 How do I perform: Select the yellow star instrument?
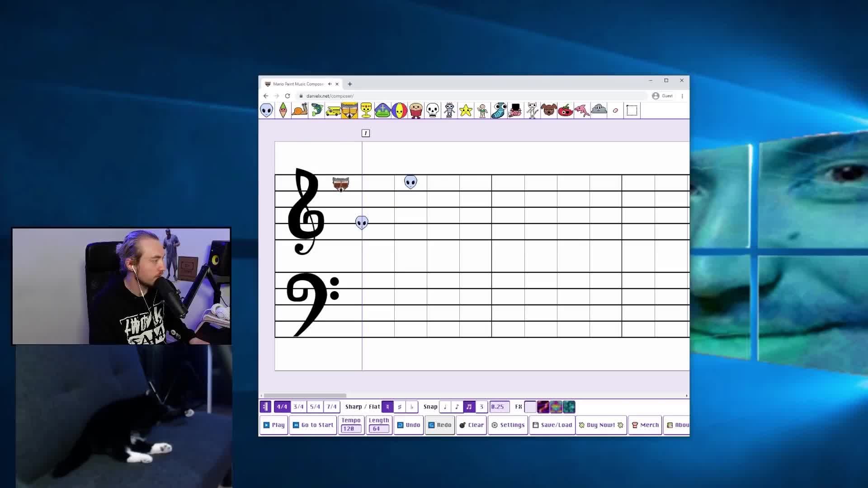(466, 110)
